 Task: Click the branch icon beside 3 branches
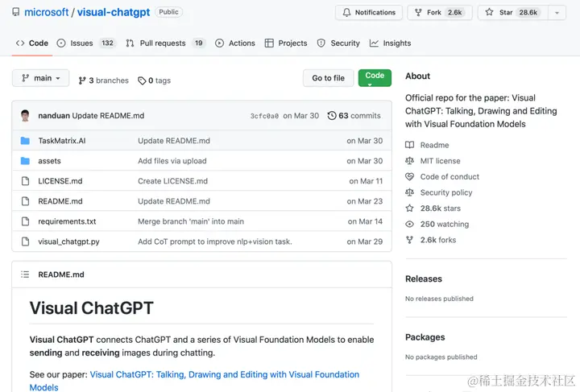(82, 80)
